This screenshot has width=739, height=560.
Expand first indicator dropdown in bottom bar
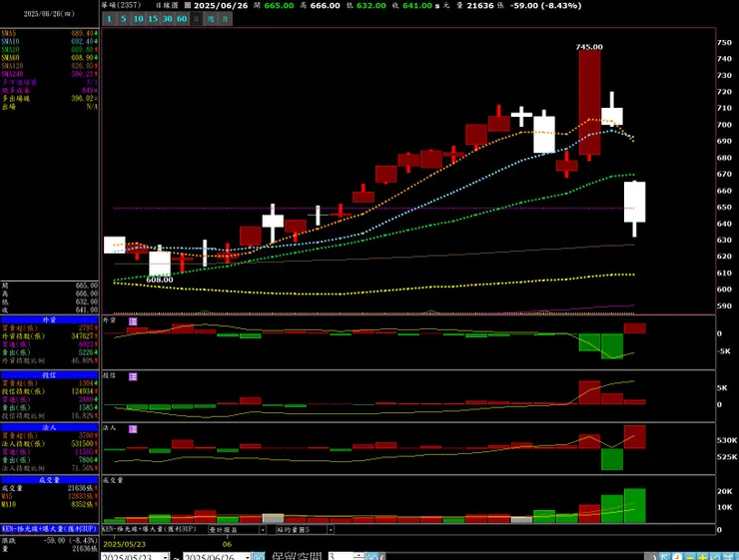pyautogui.click(x=263, y=530)
